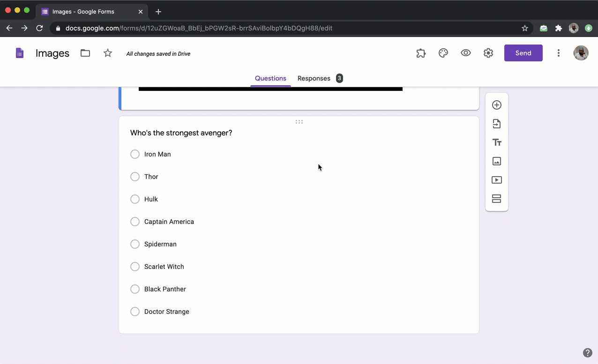The width and height of the screenshot is (598, 364).
Task: Switch to the Responses tab
Action: 314,78
